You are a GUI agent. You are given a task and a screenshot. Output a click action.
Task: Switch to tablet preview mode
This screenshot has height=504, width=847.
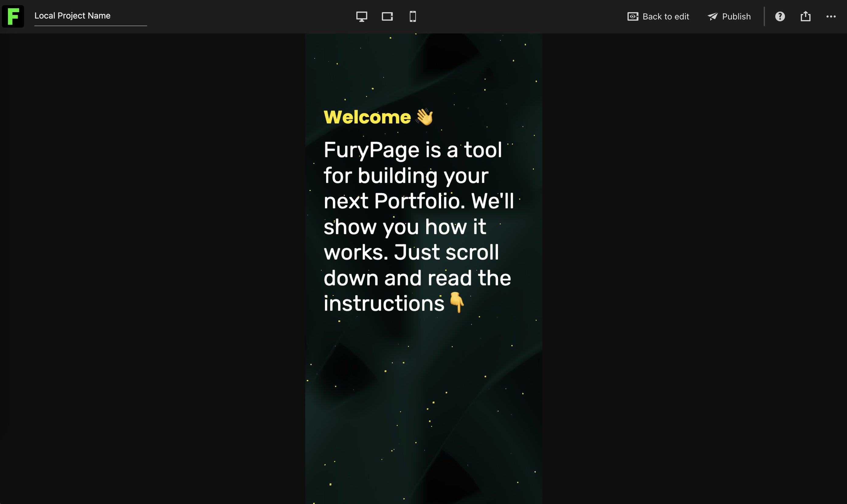tap(387, 16)
